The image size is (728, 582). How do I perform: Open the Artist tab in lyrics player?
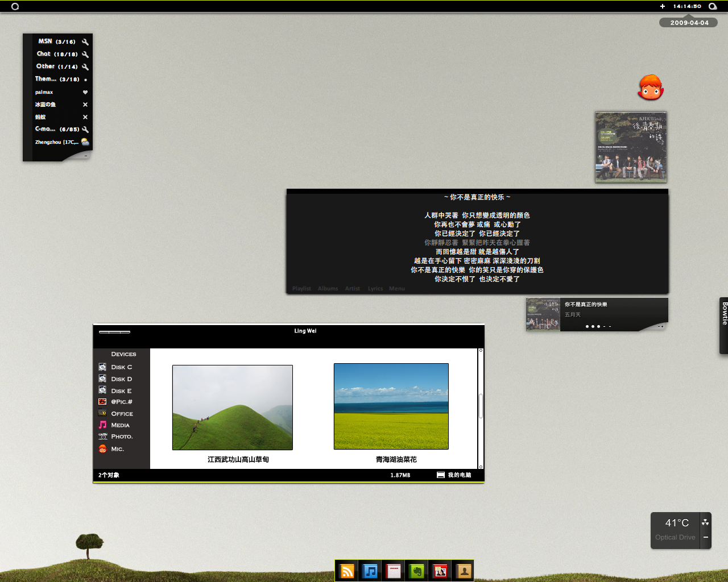click(353, 289)
